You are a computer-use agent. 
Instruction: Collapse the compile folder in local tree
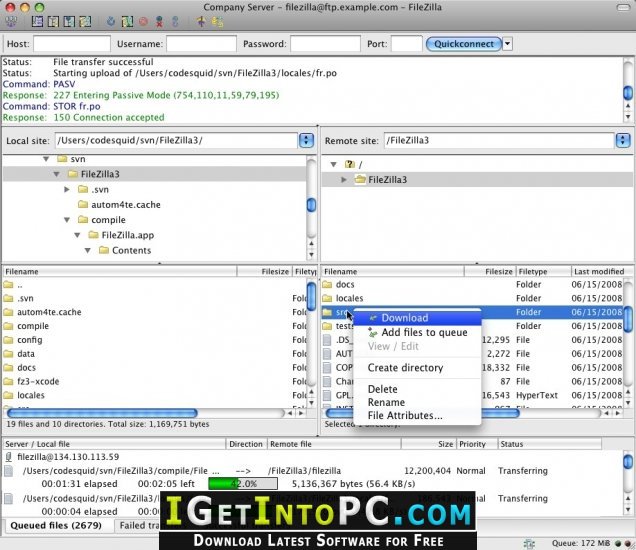pyautogui.click(x=67, y=220)
